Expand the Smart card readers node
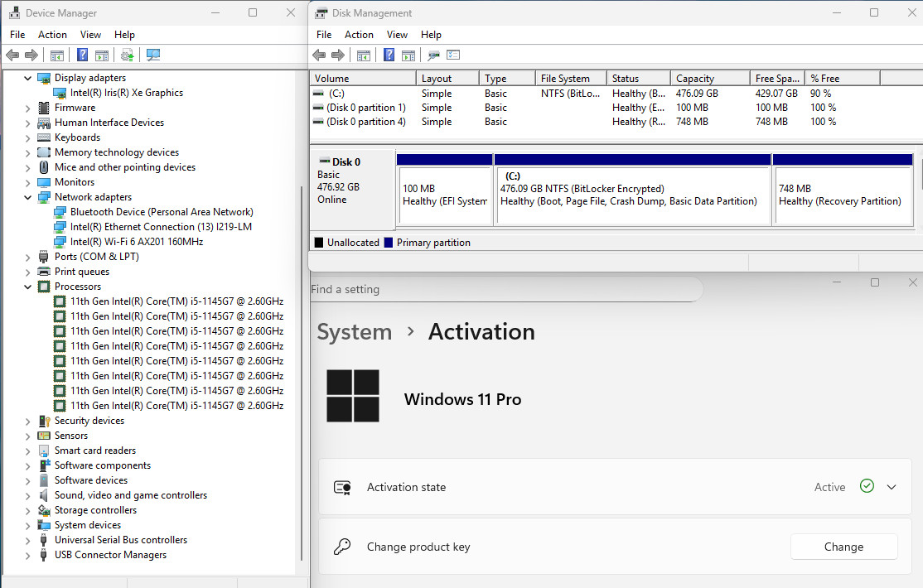 (27, 451)
